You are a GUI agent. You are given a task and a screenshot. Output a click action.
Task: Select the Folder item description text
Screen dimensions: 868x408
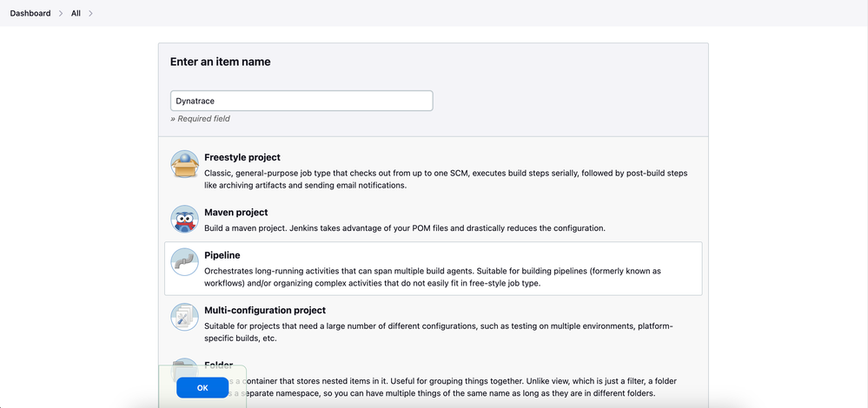[452, 387]
